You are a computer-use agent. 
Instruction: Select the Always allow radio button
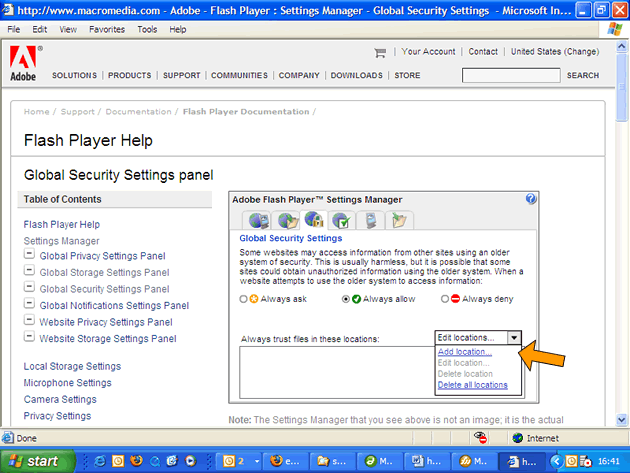coord(346,299)
